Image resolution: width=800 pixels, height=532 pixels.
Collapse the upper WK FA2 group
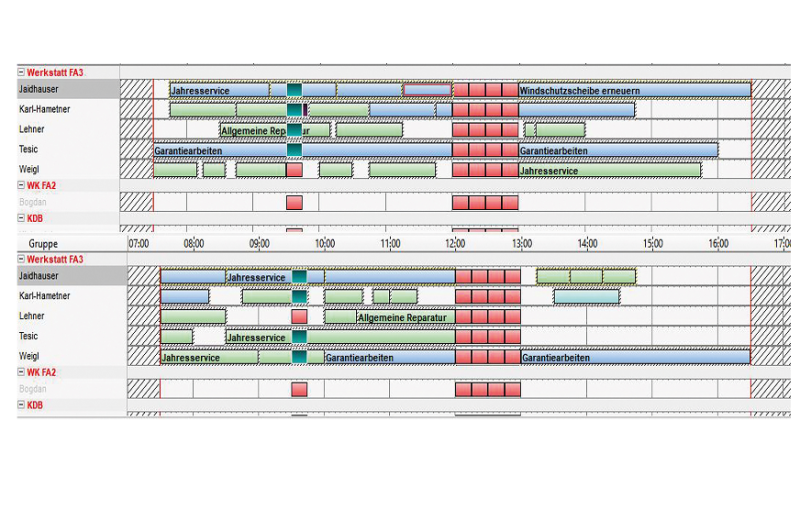coord(22,185)
